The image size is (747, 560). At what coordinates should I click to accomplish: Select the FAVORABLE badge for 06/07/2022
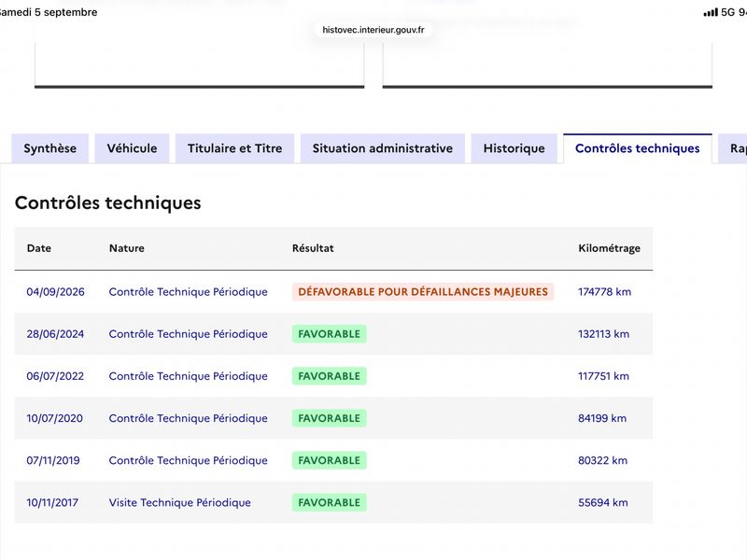click(x=330, y=376)
